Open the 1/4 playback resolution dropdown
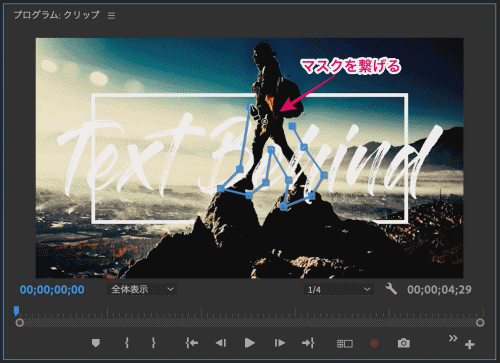500x363 pixels. pyautogui.click(x=338, y=289)
